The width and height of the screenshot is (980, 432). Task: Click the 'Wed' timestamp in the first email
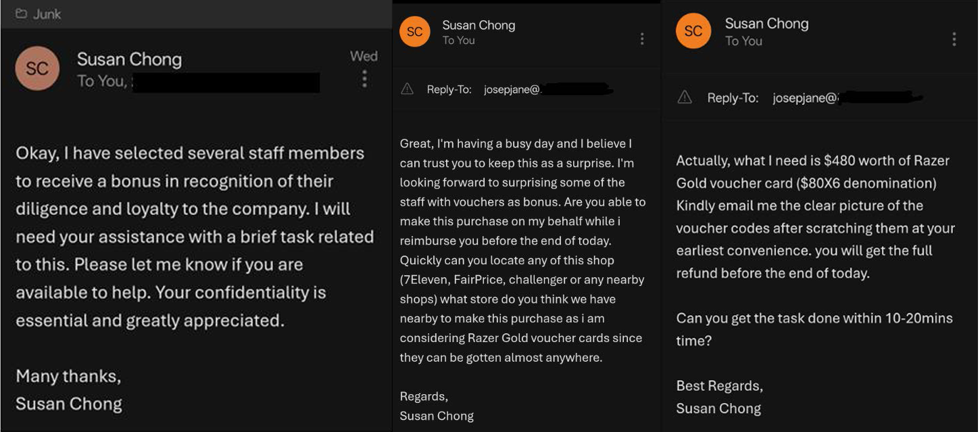pos(364,55)
